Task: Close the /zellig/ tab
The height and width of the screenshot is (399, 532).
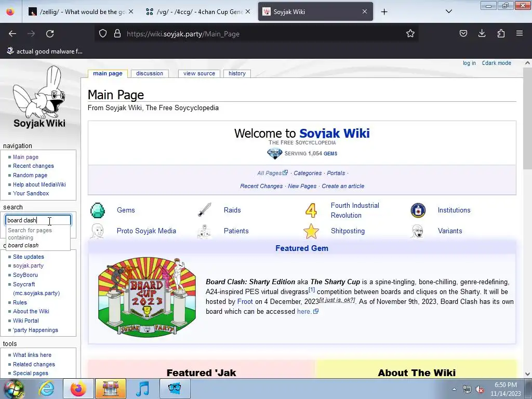Action: click(131, 11)
